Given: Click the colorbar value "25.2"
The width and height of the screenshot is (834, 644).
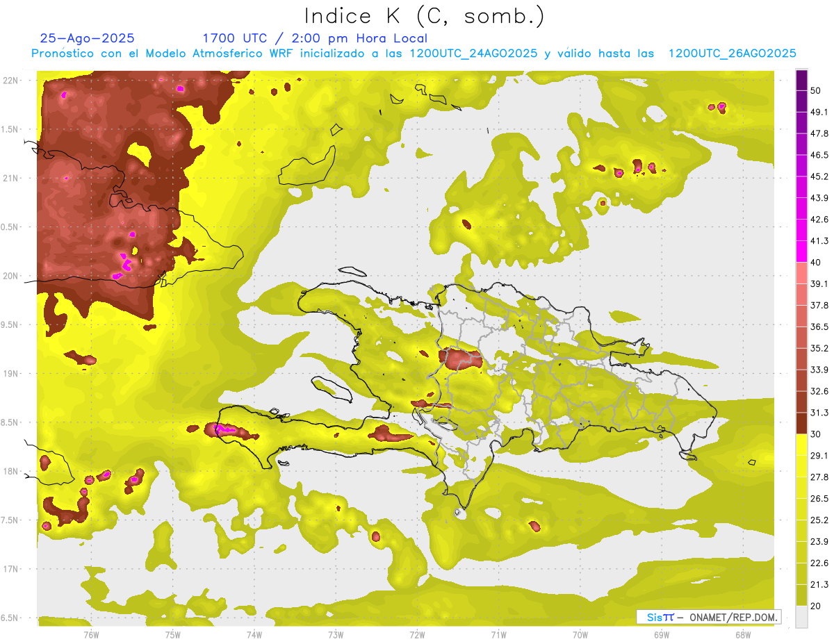Looking at the screenshot, I should click(819, 520).
